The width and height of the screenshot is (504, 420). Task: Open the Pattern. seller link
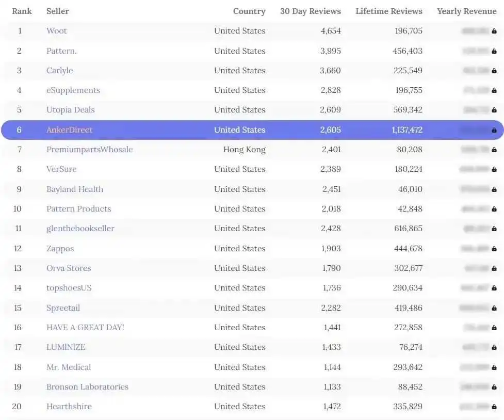(x=61, y=51)
